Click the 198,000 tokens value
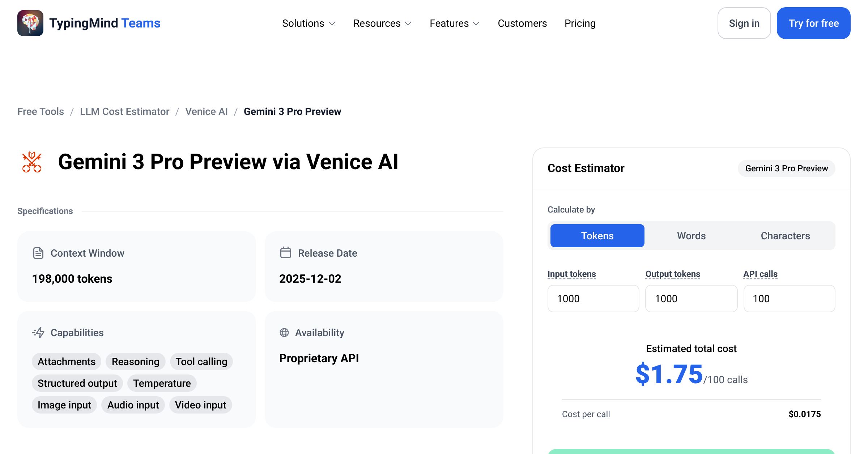 pos(72,279)
